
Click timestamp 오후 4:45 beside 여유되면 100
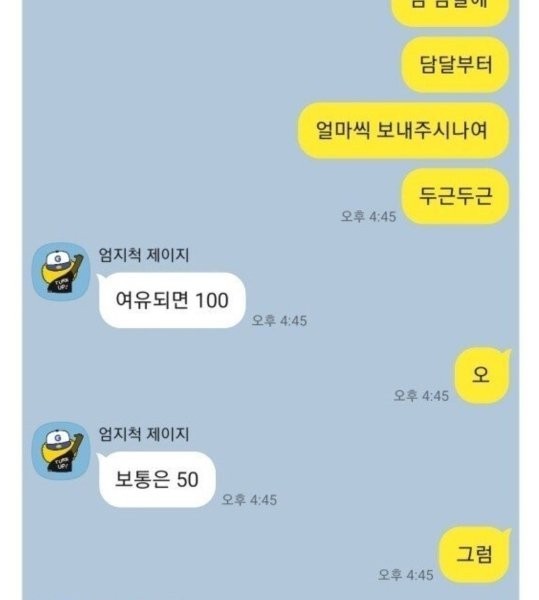point(279,321)
